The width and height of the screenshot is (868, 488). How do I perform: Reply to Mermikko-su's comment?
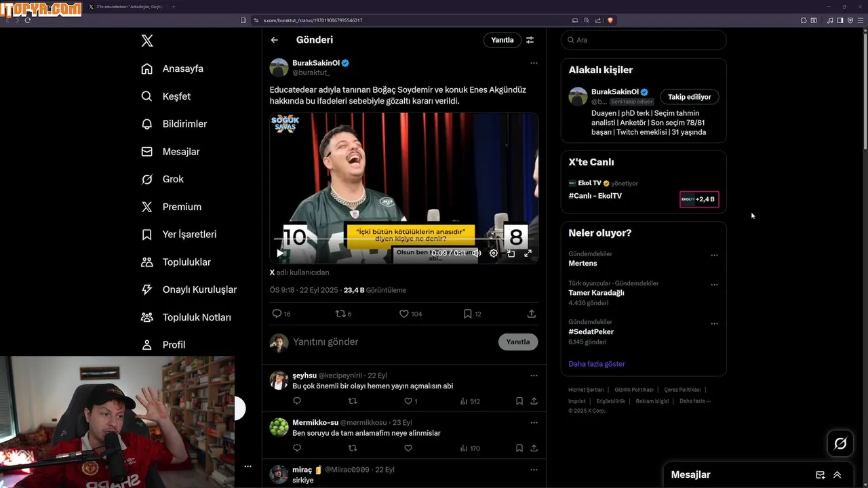coord(297,448)
